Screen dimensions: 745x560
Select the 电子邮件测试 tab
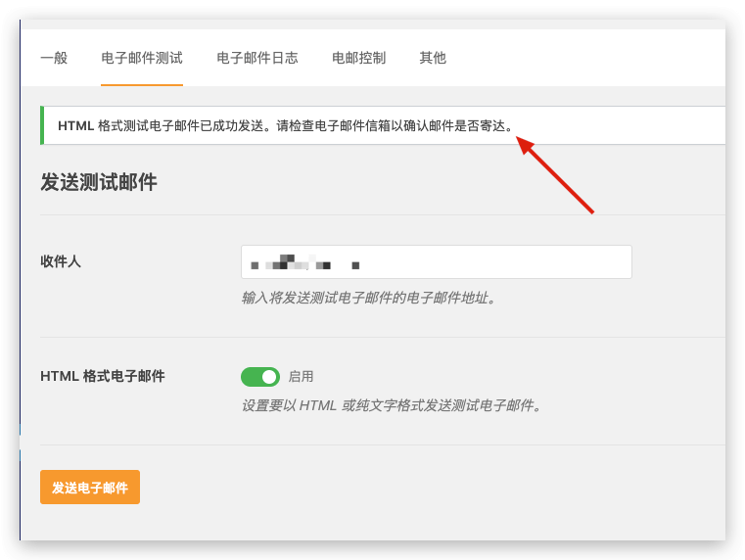click(x=142, y=58)
